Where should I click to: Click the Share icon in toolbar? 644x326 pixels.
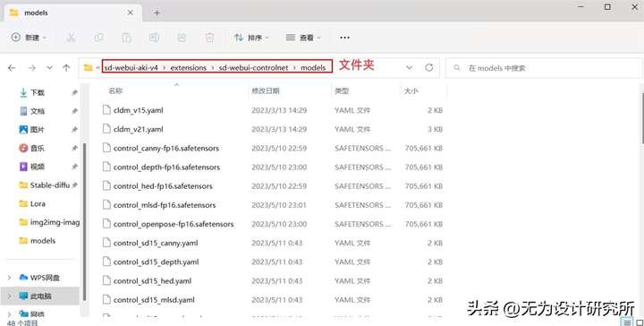(x=182, y=38)
